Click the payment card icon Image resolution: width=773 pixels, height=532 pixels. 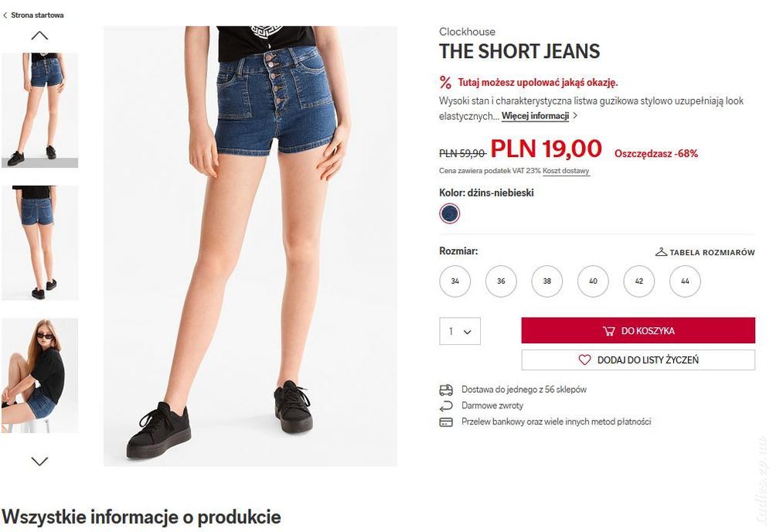446,422
